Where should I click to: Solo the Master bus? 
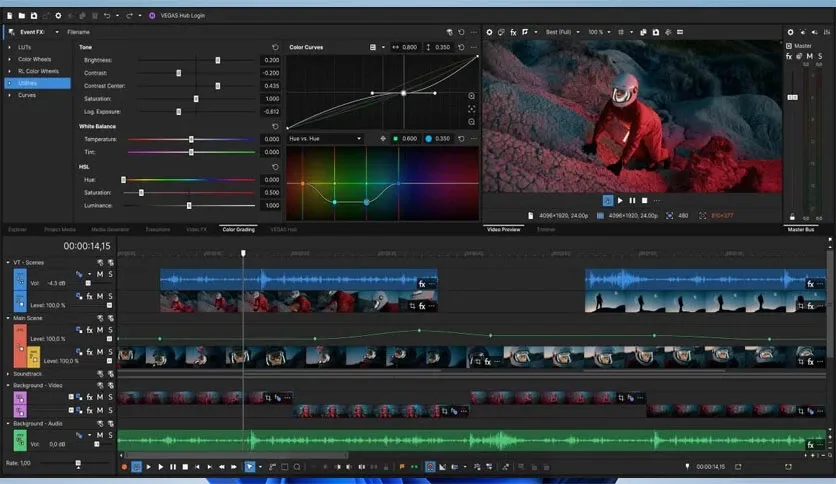click(820, 56)
